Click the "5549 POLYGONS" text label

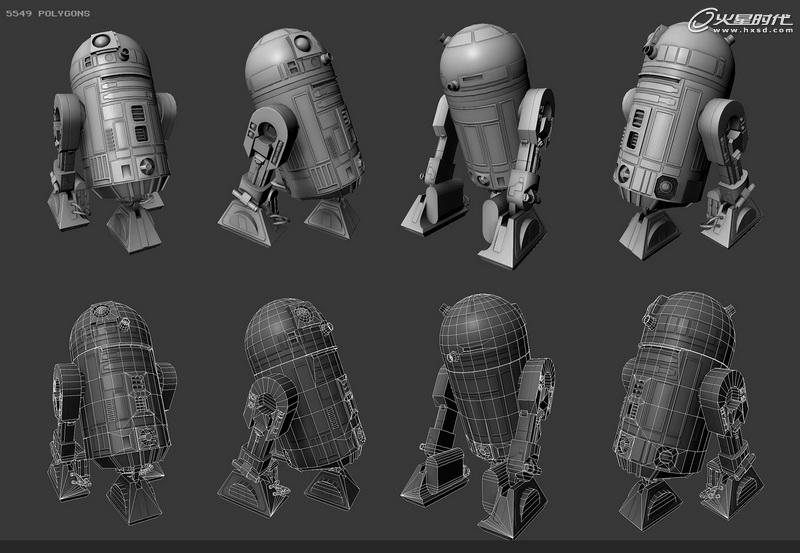coord(48,14)
